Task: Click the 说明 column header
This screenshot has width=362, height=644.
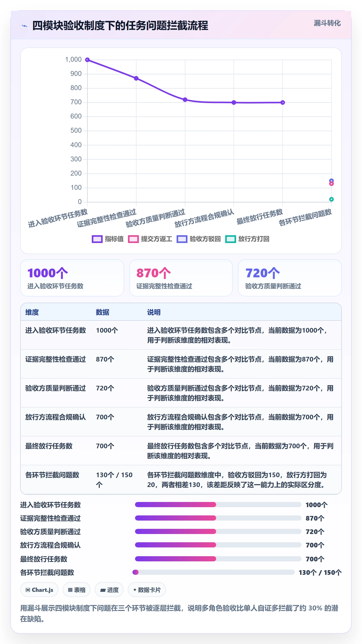Action: [154, 312]
